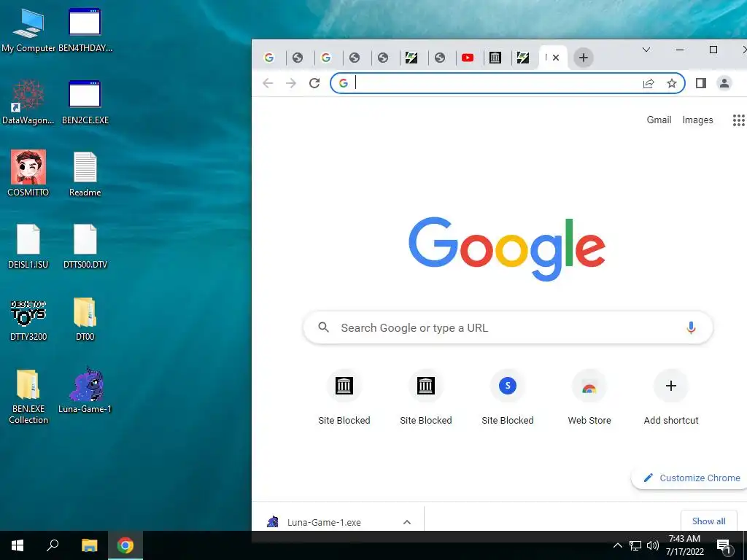Viewport: 747px width, 560px height.
Task: Select DTTS00.DTV file icon
Action: [x=85, y=246]
